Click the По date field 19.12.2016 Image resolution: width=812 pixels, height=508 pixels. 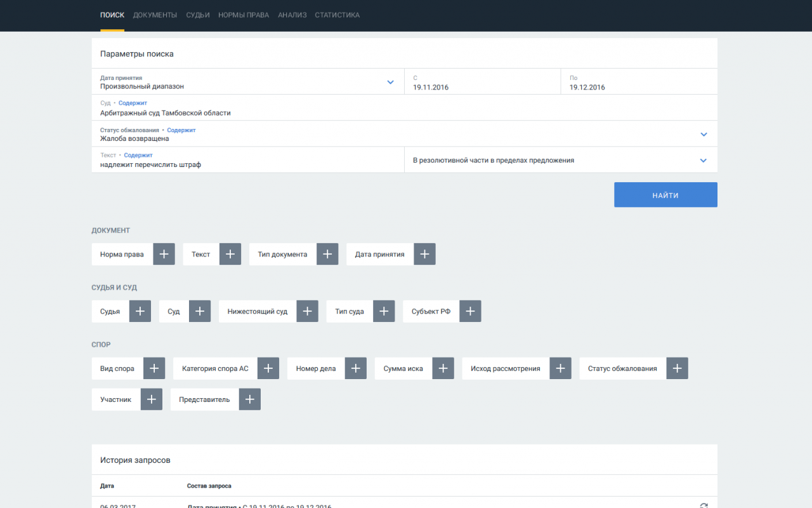pyautogui.click(x=639, y=82)
